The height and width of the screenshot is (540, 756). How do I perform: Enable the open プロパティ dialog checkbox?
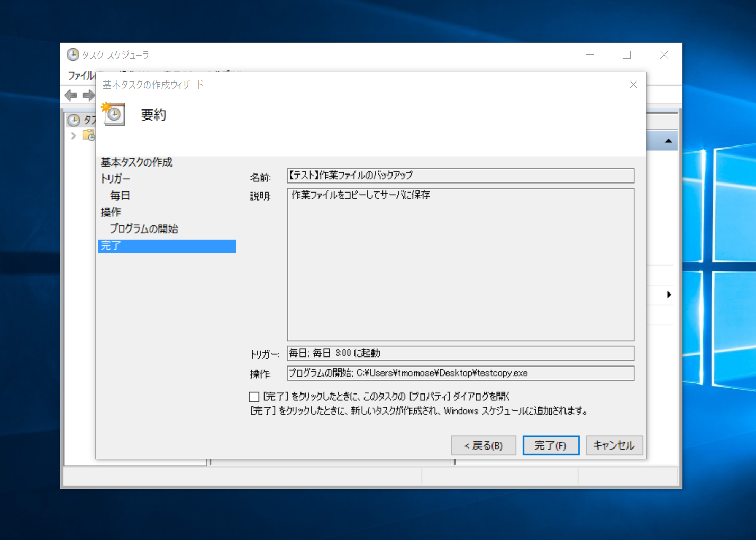[x=254, y=397]
